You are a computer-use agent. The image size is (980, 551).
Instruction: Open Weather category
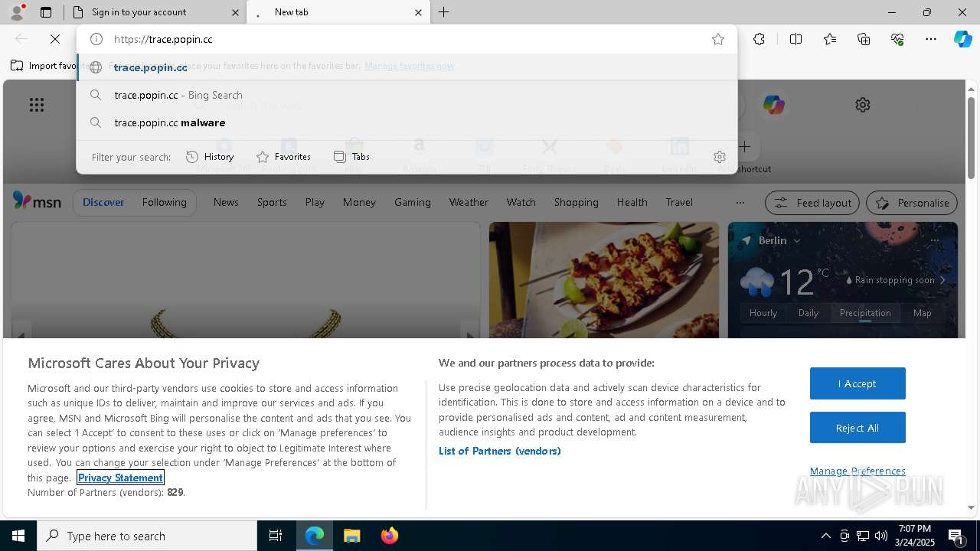(469, 202)
